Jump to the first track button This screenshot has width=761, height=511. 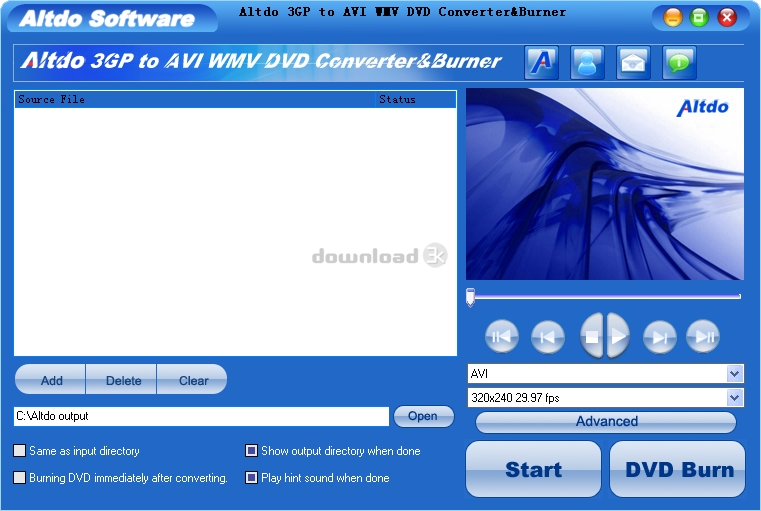(501, 336)
